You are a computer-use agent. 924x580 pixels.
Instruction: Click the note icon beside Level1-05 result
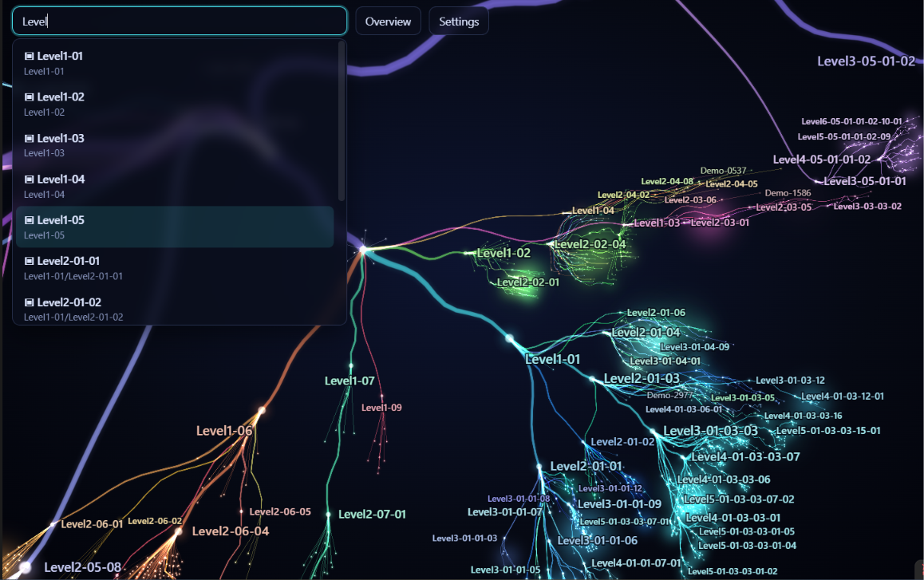(x=29, y=220)
